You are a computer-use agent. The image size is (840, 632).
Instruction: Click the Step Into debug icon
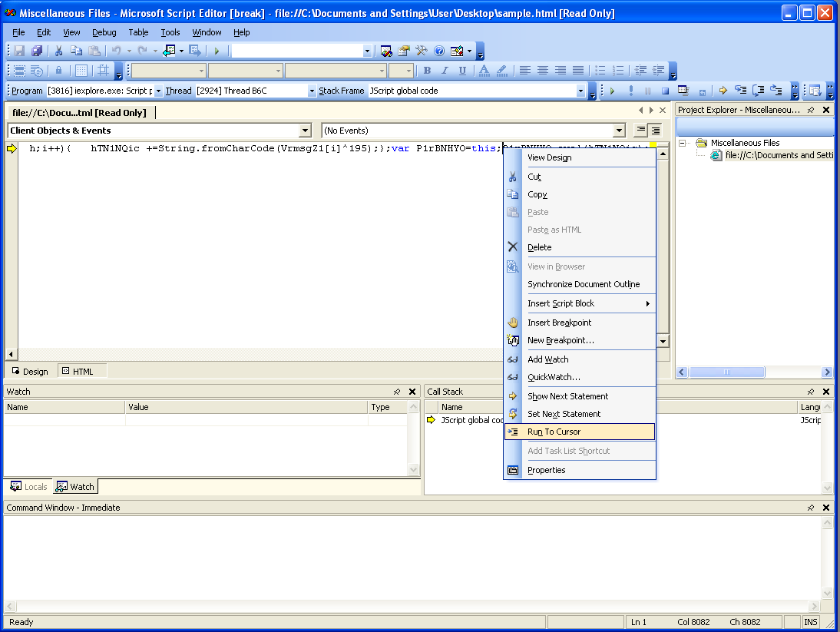(x=740, y=91)
